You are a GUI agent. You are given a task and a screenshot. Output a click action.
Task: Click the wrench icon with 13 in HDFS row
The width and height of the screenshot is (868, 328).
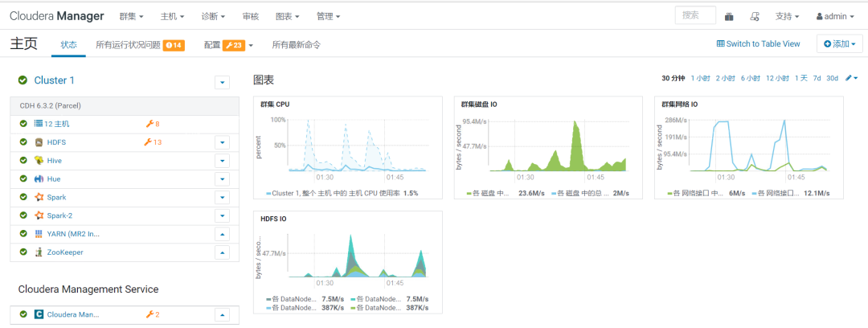[x=148, y=142]
